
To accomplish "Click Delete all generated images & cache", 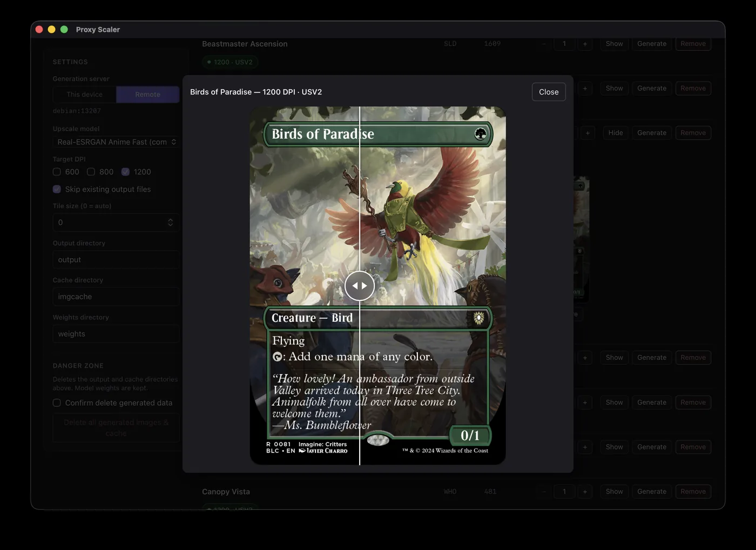I will point(116,428).
